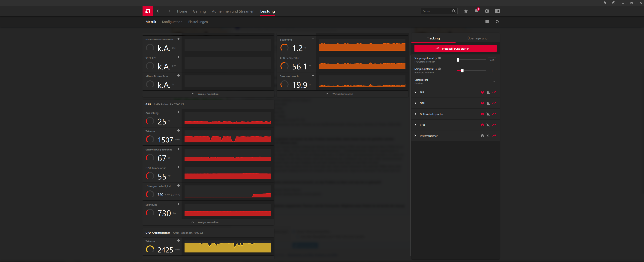Collapse GPU metrics with Weniger Kennzahlen
The height and width of the screenshot is (262, 644).
click(x=208, y=222)
